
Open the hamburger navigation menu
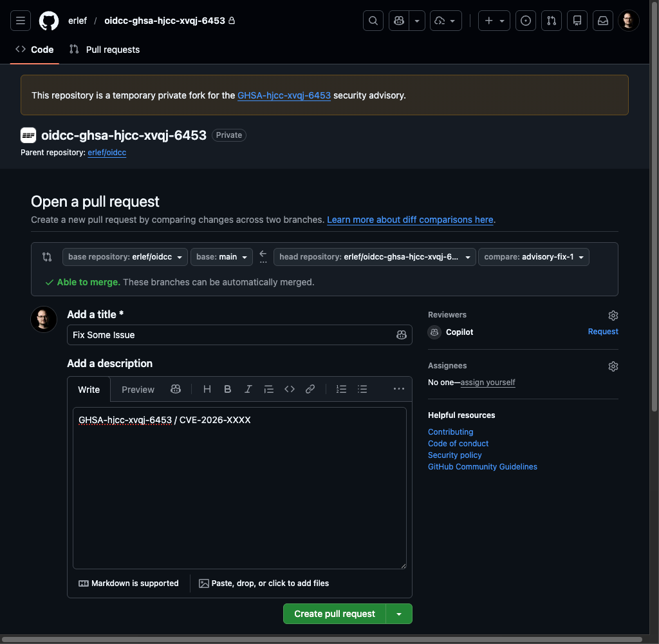coord(20,21)
